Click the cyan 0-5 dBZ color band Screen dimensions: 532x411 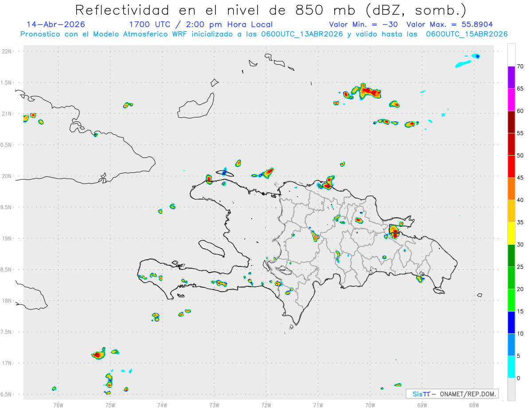[511, 367]
